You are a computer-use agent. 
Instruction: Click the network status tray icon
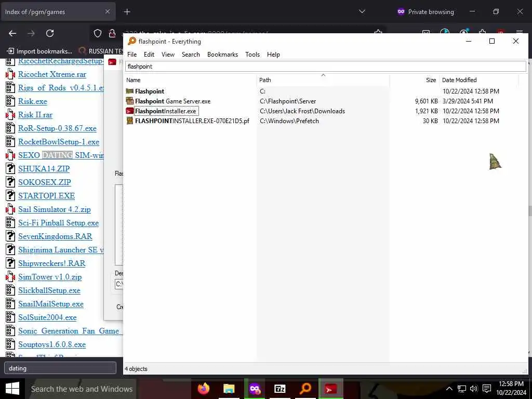click(461, 389)
